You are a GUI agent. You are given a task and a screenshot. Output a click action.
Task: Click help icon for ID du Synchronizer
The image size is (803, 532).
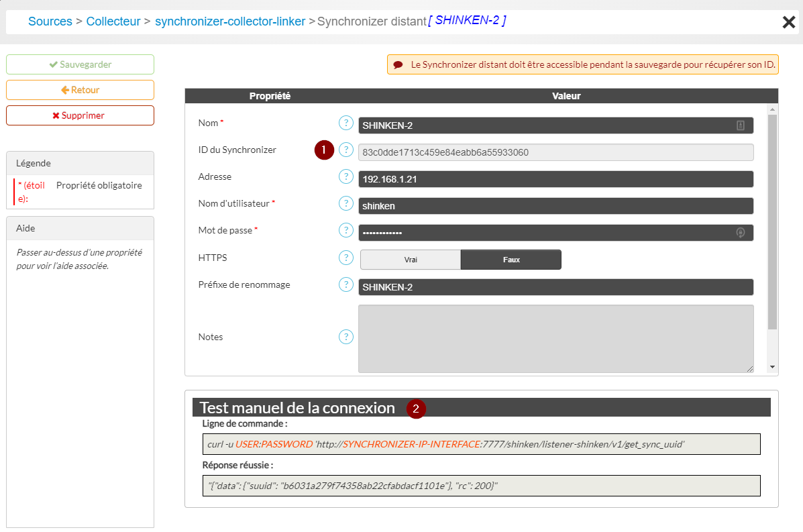pyautogui.click(x=345, y=150)
